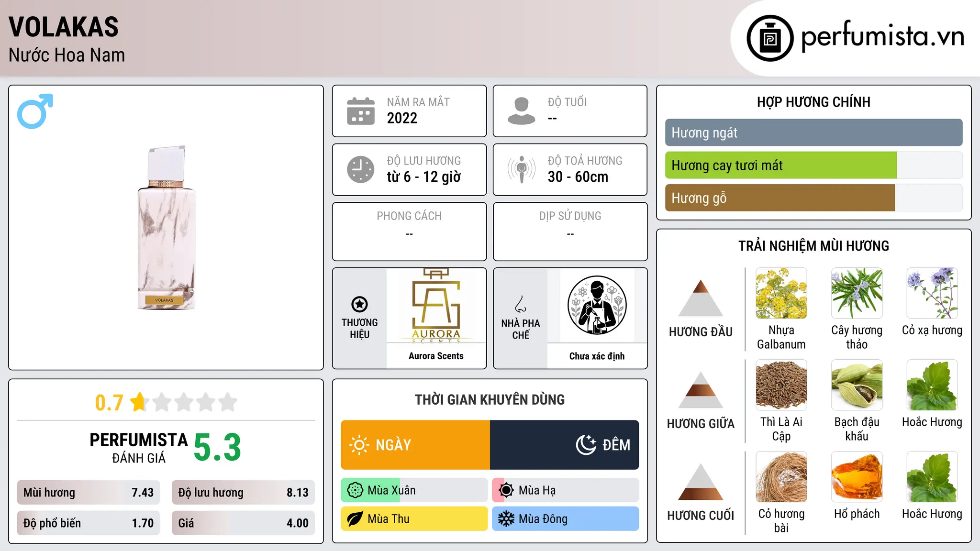Image resolution: width=980 pixels, height=551 pixels.
Task: Click the pyramid icon above Hương Cuối
Action: point(701,482)
